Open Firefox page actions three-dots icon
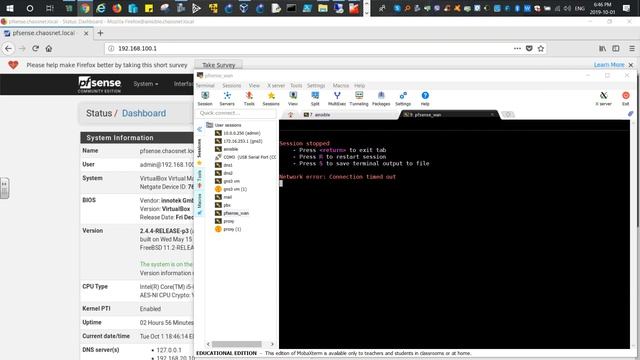 (x=517, y=48)
